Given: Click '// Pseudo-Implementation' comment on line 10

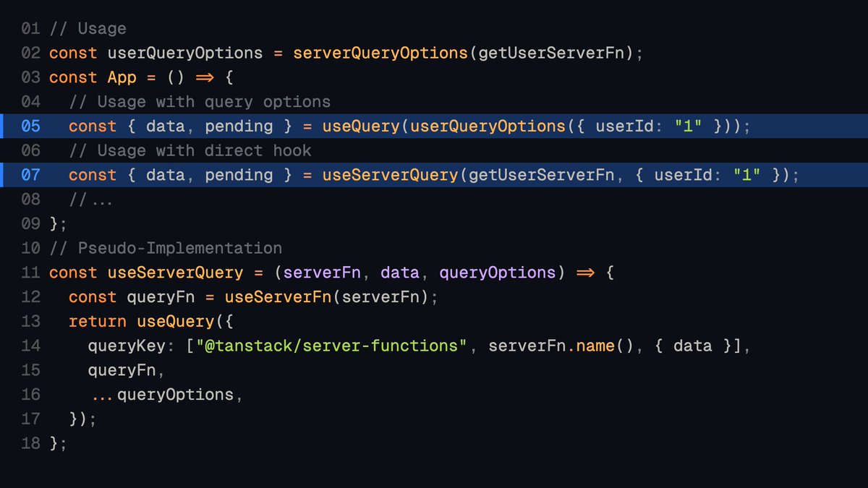Looking at the screenshot, I should 166,248.
